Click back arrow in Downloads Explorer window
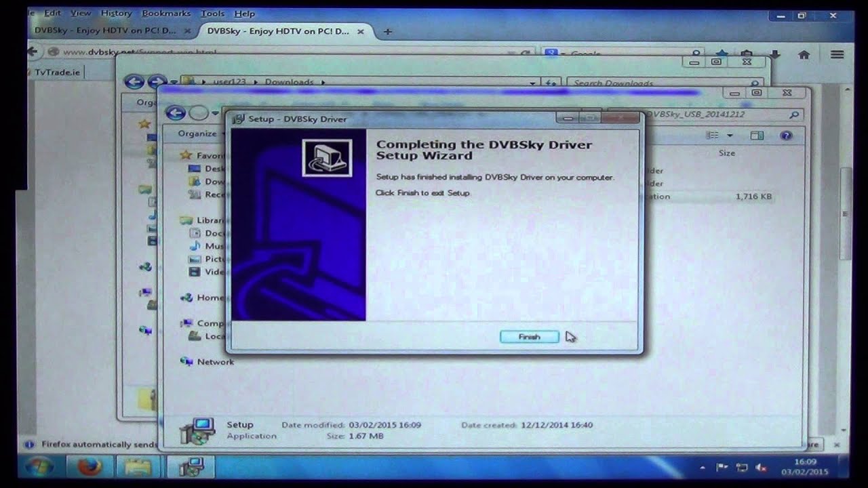868x488 pixels. pos(134,82)
